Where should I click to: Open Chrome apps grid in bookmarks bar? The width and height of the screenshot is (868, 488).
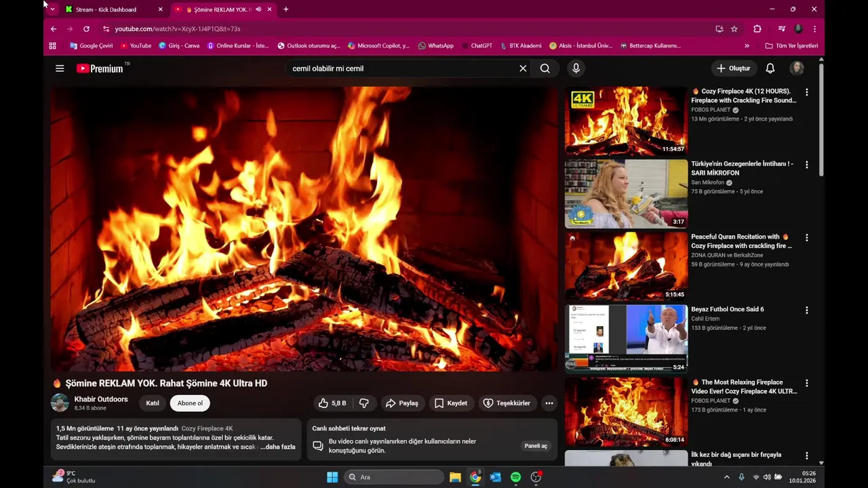pos(53,46)
